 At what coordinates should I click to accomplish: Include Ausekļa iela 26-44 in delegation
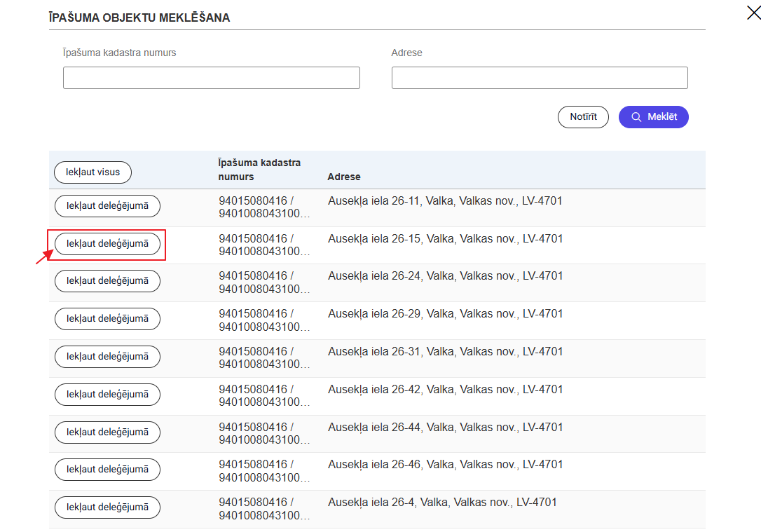point(107,432)
